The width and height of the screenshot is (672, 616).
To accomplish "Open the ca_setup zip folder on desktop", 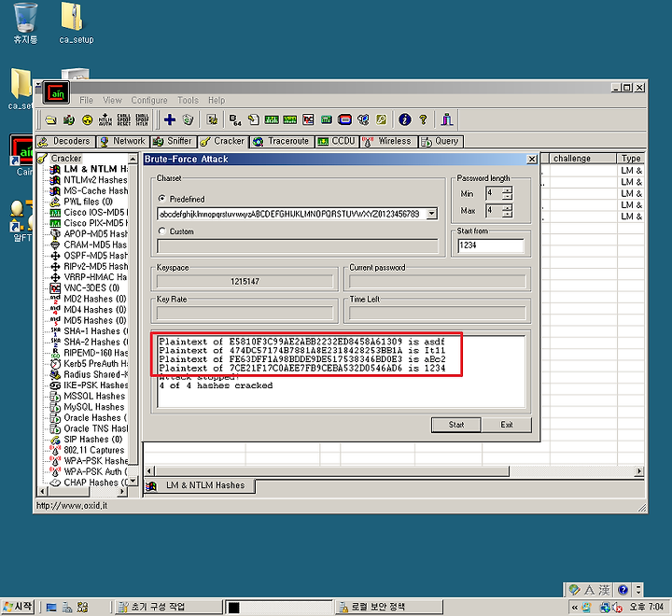I will tap(77, 23).
